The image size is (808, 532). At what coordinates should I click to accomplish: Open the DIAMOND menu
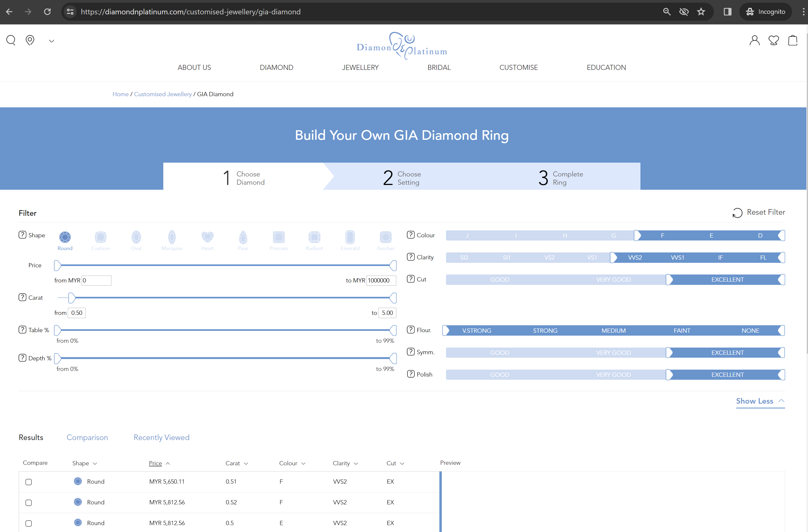click(276, 67)
